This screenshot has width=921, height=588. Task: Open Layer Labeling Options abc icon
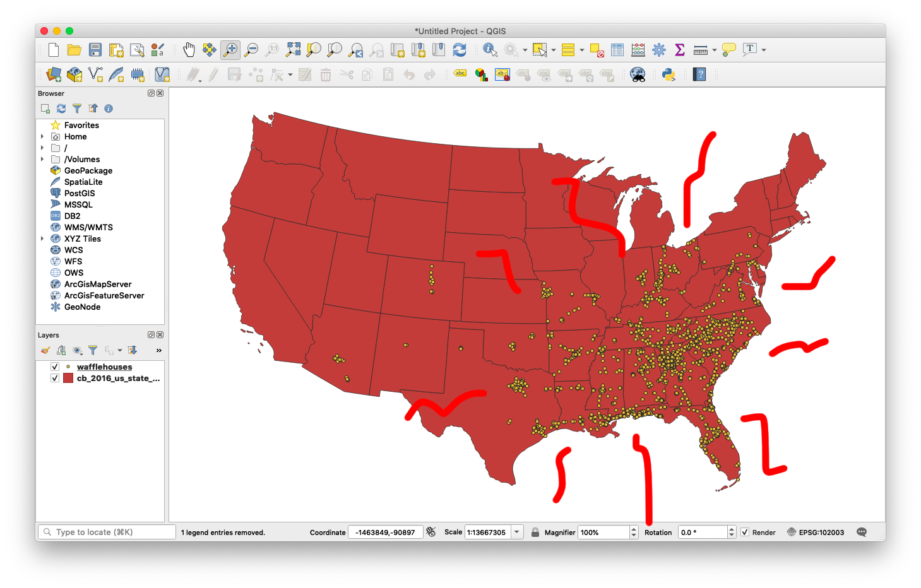point(460,73)
